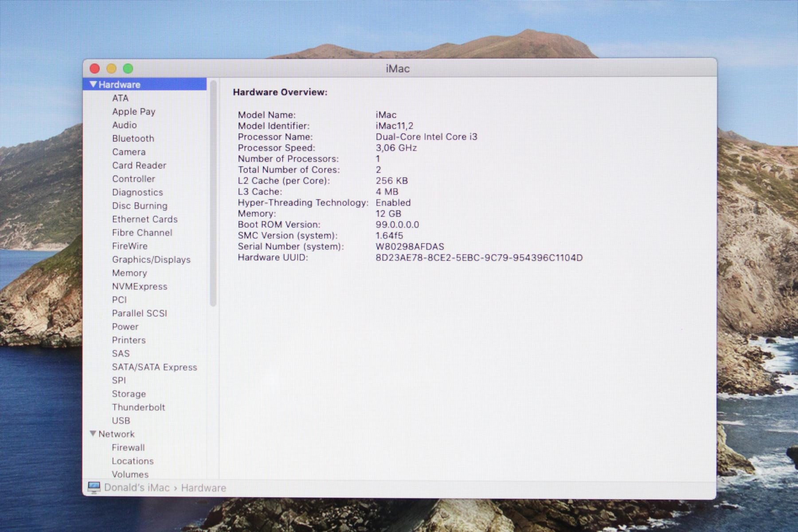The image size is (798, 532).
Task: Click the SMC version value 1.64f5
Action: click(x=389, y=235)
